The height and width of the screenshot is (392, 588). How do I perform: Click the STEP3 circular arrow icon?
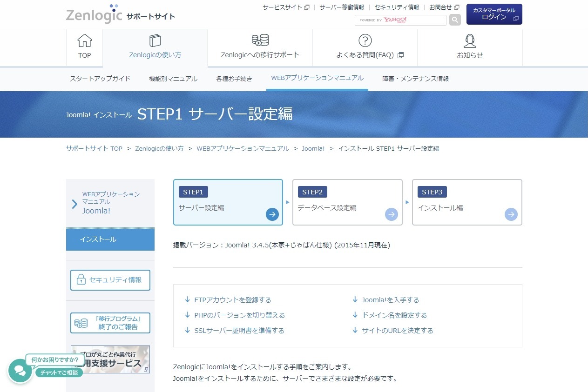coord(511,214)
